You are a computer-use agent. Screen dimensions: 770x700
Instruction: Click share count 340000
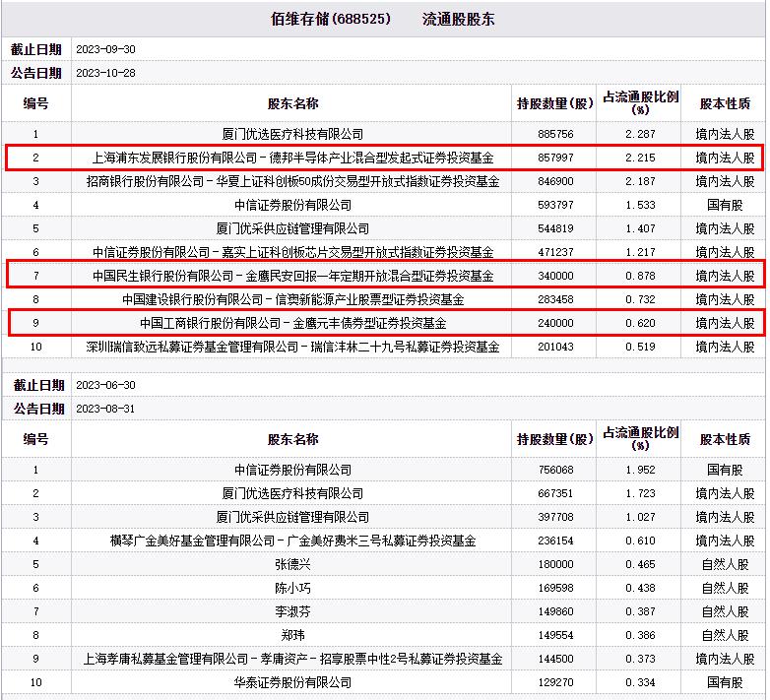(555, 276)
